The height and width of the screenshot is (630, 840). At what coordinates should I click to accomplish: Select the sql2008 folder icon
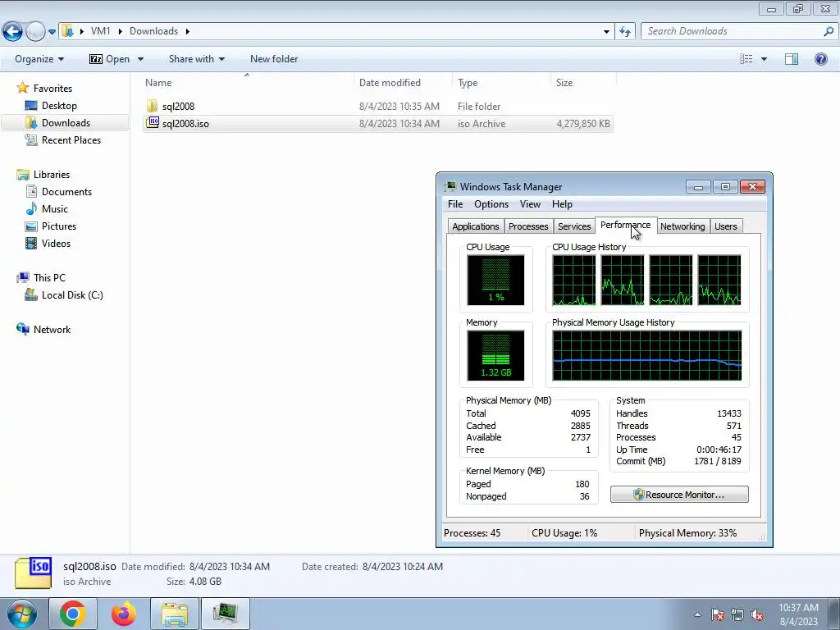(x=152, y=106)
